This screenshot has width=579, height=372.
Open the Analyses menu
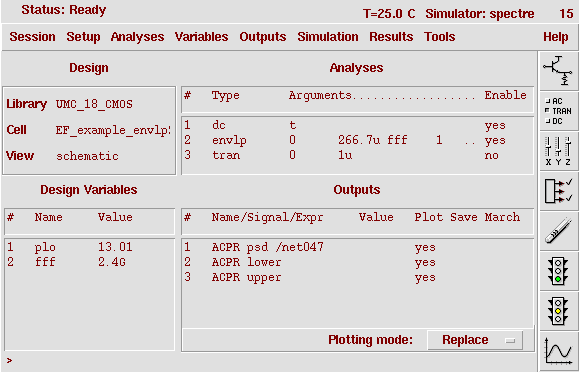click(137, 37)
